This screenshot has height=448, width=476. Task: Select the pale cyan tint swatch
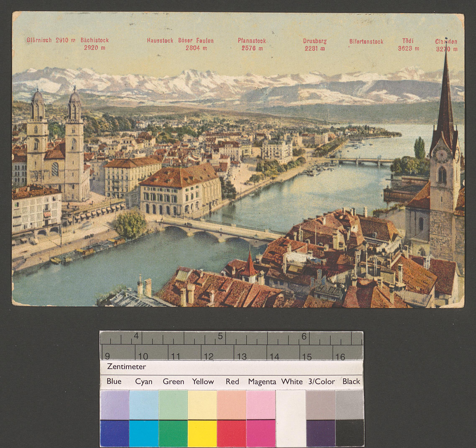[x=144, y=405]
